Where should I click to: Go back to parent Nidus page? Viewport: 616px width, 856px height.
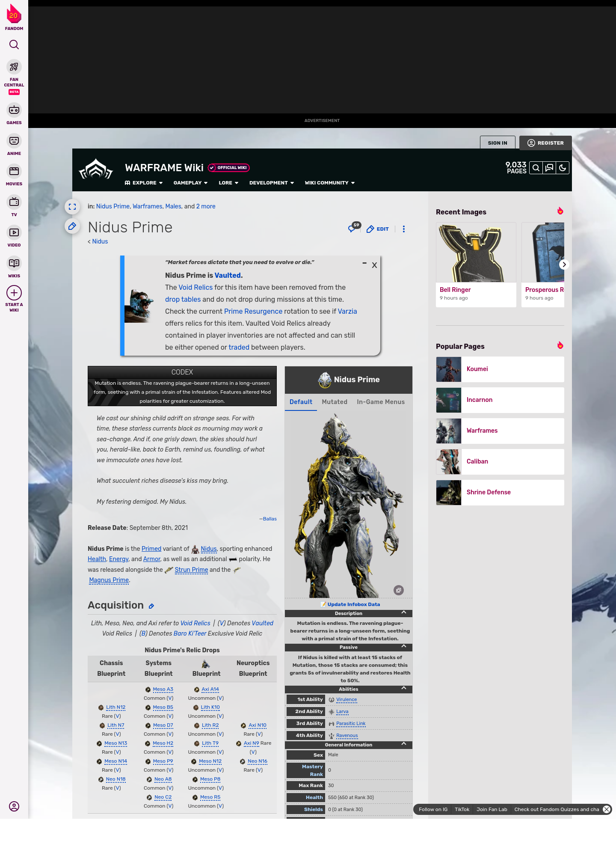click(100, 241)
